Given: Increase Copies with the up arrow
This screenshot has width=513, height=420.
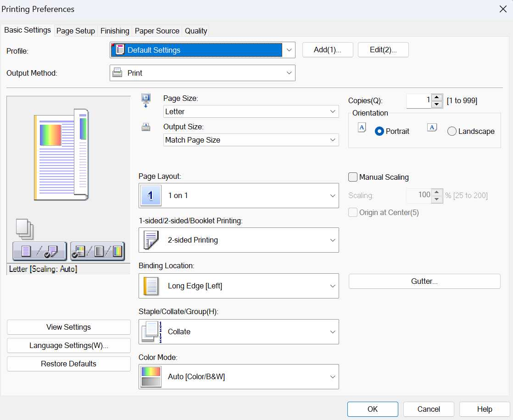Looking at the screenshot, I should click(437, 98).
